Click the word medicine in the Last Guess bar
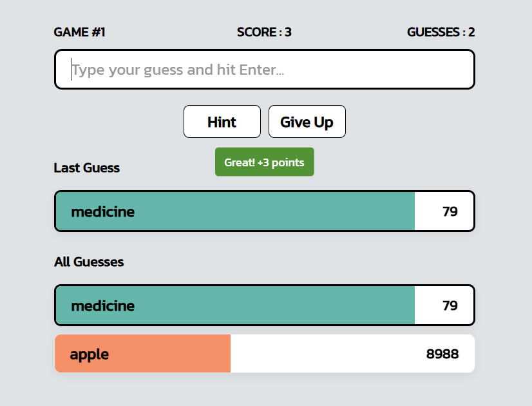 [x=104, y=211]
